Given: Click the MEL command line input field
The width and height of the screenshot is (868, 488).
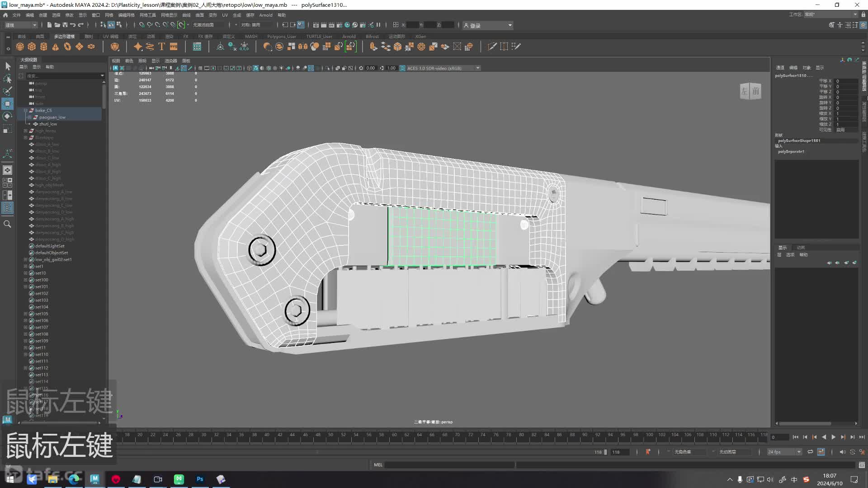Looking at the screenshot, I should coord(449,465).
